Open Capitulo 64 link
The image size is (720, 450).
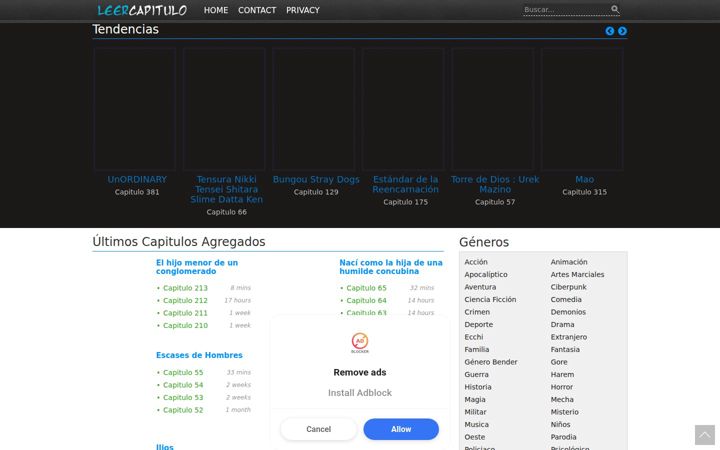(366, 300)
